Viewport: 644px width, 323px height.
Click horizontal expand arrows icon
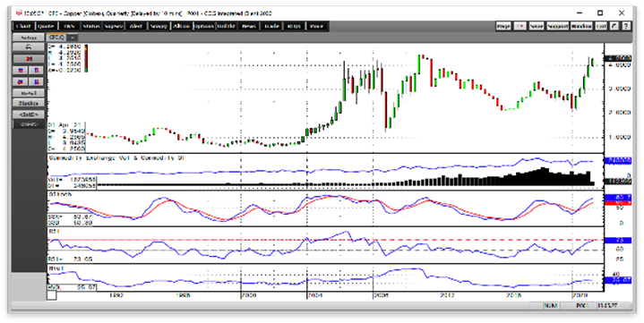[21, 81]
